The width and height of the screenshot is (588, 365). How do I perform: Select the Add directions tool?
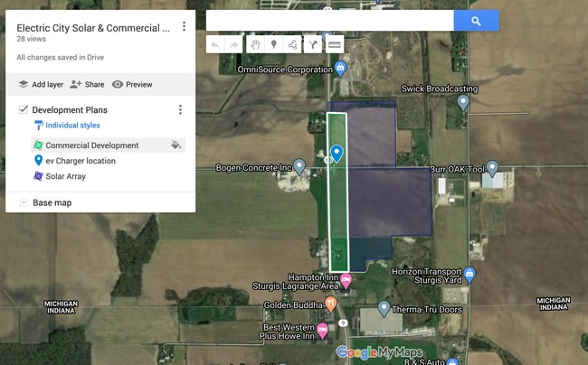click(x=314, y=44)
